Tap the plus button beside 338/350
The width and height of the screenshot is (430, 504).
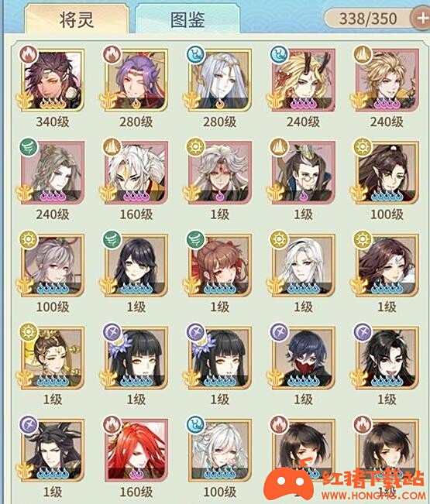pyautogui.click(x=421, y=19)
